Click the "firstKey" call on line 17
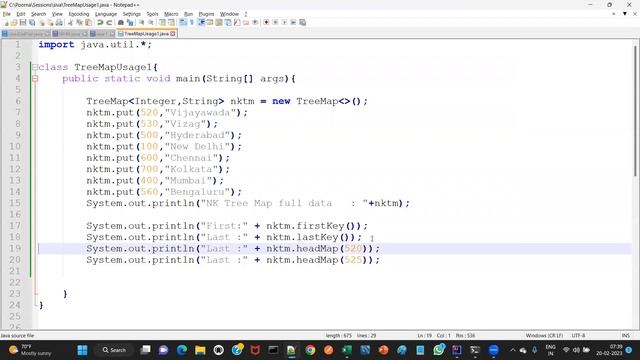640x360 pixels. click(x=321, y=226)
